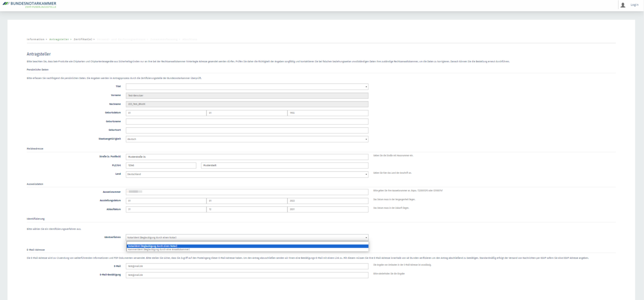Click the PLZ field containing 12345
This screenshot has width=644, height=300.
161,165
